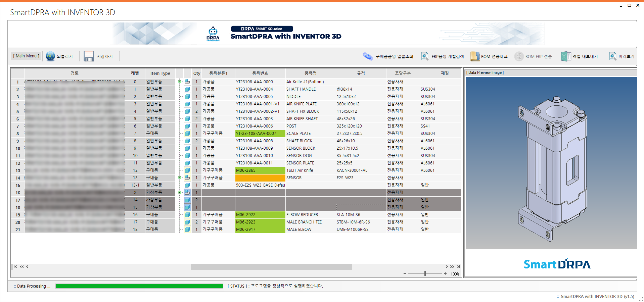Click part icon in 1SLIT Air Knife row
Viewport: 644px width, 302px height.
click(x=187, y=170)
